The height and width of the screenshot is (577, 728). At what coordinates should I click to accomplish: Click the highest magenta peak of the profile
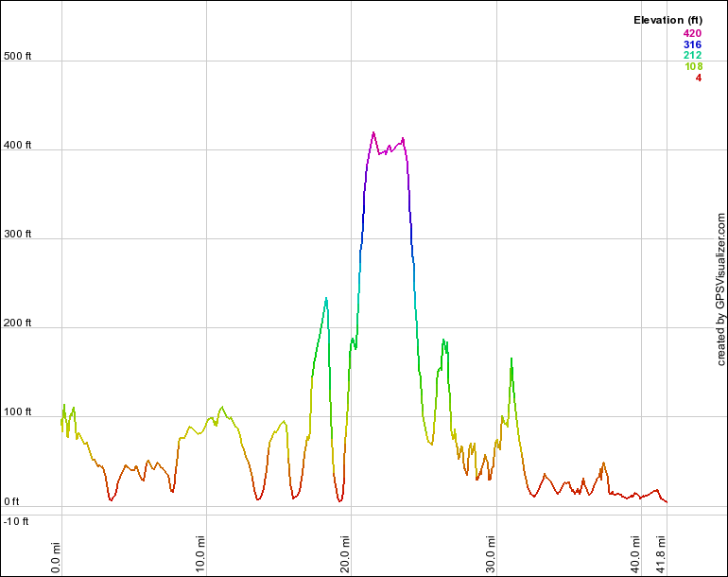pyautogui.click(x=373, y=133)
